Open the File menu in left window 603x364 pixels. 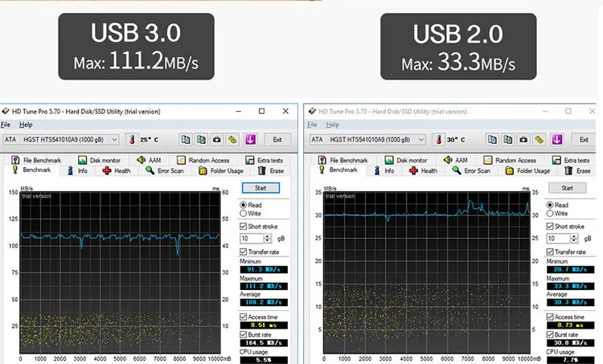[x=6, y=125]
